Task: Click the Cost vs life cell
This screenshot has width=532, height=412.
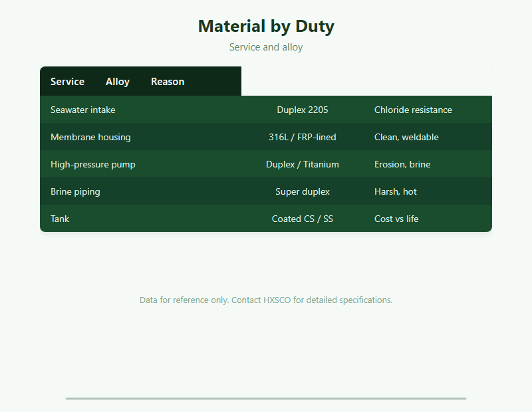Action: [428, 219]
